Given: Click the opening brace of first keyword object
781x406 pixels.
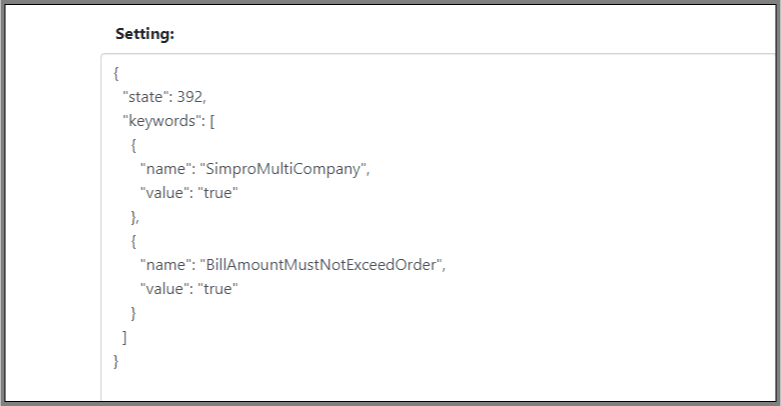Looking at the screenshot, I should [133, 145].
